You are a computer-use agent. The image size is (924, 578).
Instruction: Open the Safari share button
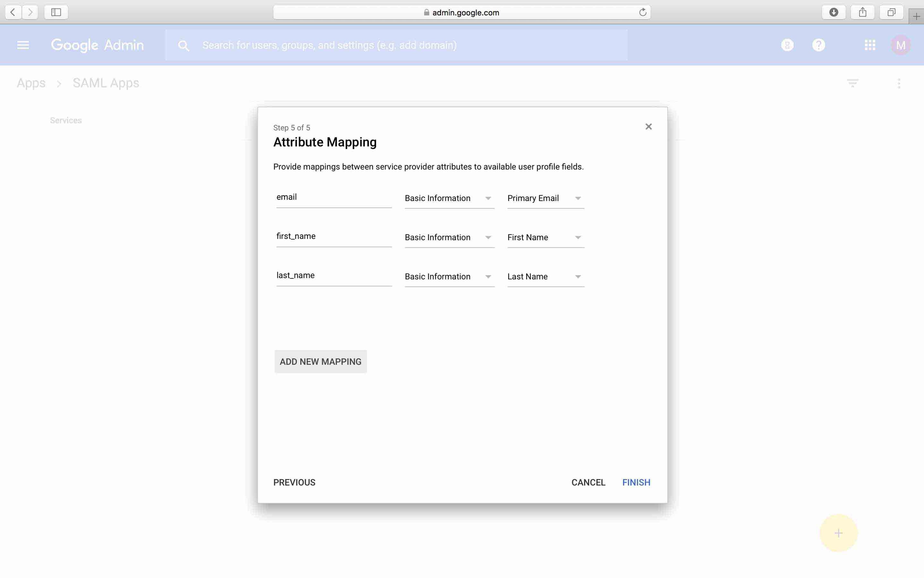coord(863,12)
